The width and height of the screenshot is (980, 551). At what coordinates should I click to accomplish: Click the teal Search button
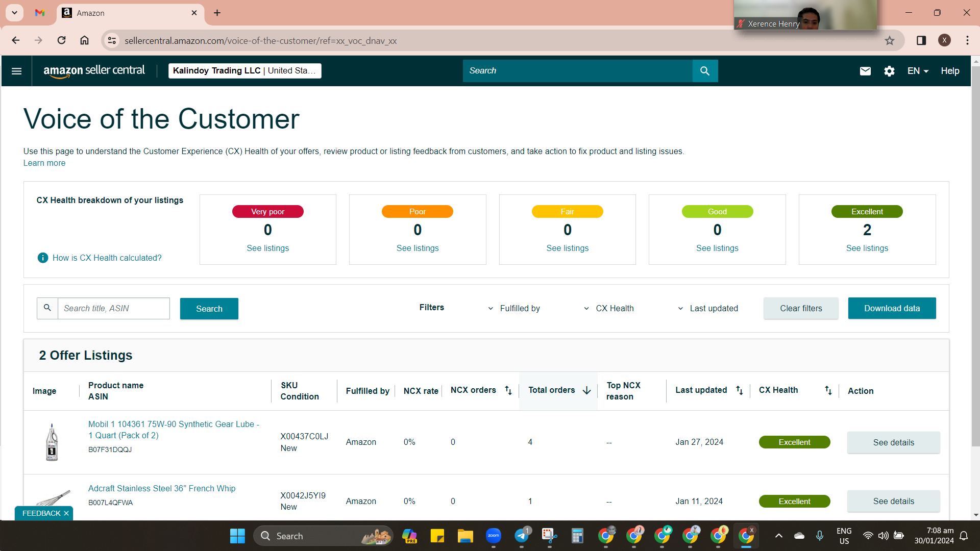point(209,309)
